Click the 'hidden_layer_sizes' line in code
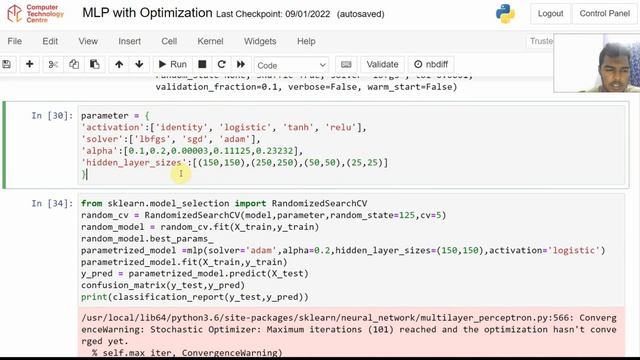Image resolution: width=640 pixels, height=360 pixels. click(235, 162)
